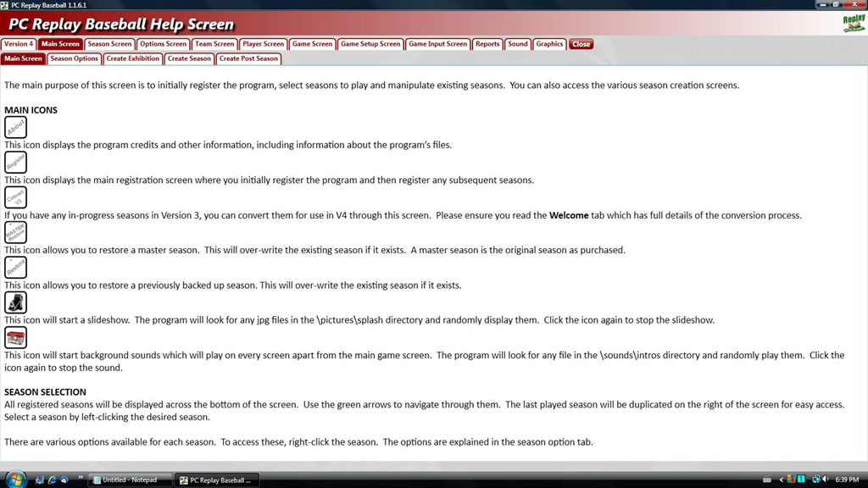
Task: Click the MASTER Restore icon
Action: tap(15, 232)
